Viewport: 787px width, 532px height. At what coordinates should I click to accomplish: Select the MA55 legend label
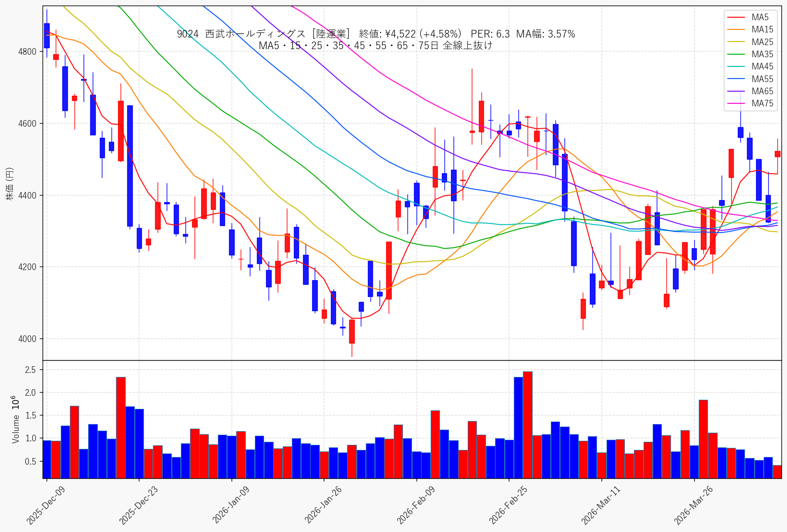(x=763, y=79)
